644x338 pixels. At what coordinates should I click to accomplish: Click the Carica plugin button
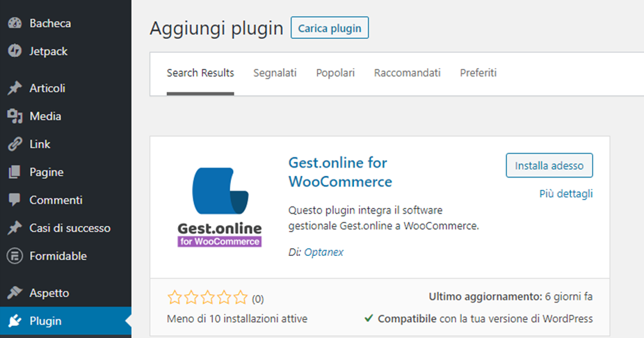[x=330, y=28]
